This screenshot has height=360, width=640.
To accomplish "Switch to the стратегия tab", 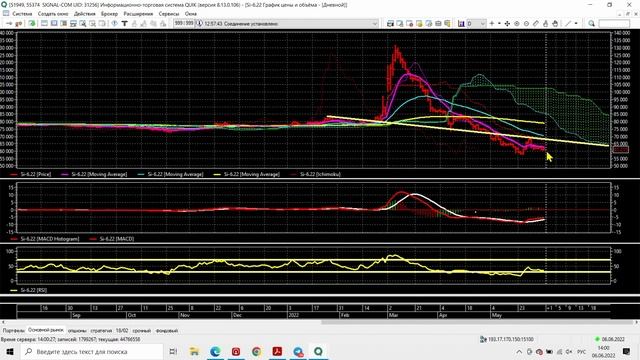I will [101, 331].
